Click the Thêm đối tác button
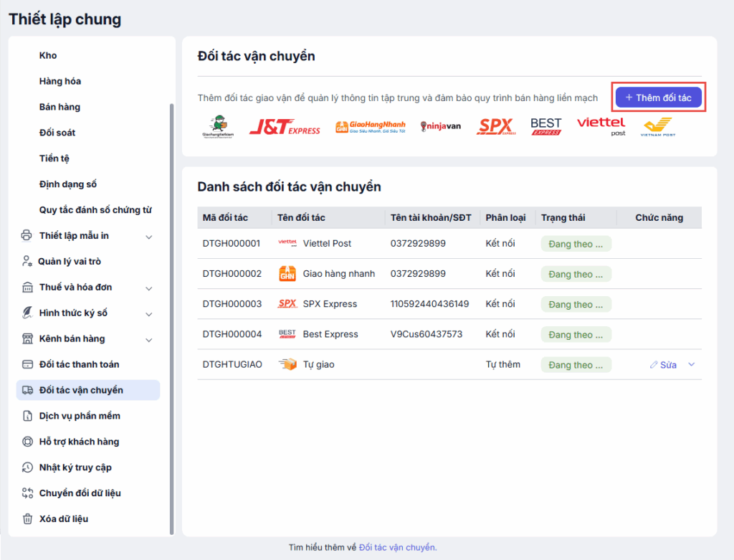Image resolution: width=734 pixels, height=560 pixels. point(659,98)
